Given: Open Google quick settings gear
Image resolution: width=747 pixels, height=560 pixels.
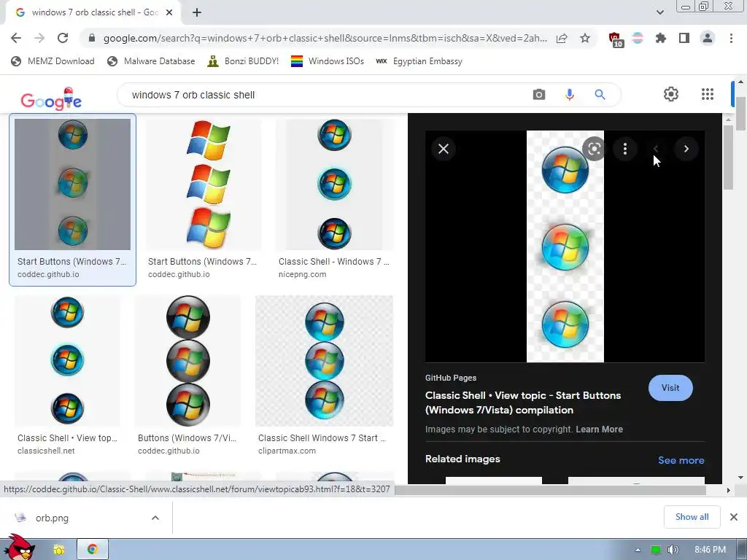Looking at the screenshot, I should [x=671, y=94].
